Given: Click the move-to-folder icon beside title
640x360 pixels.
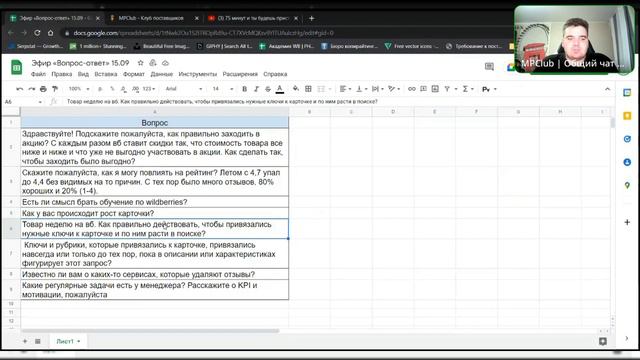Looking at the screenshot, I should click(153, 63).
